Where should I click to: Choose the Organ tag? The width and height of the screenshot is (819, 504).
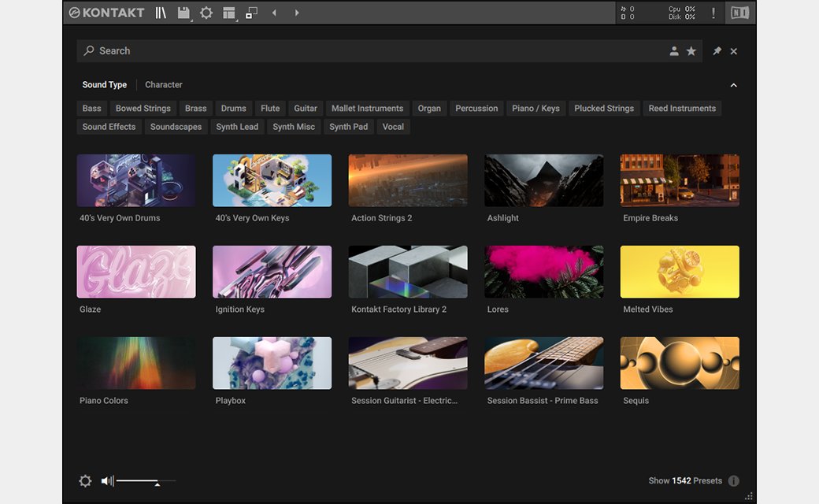(x=429, y=109)
